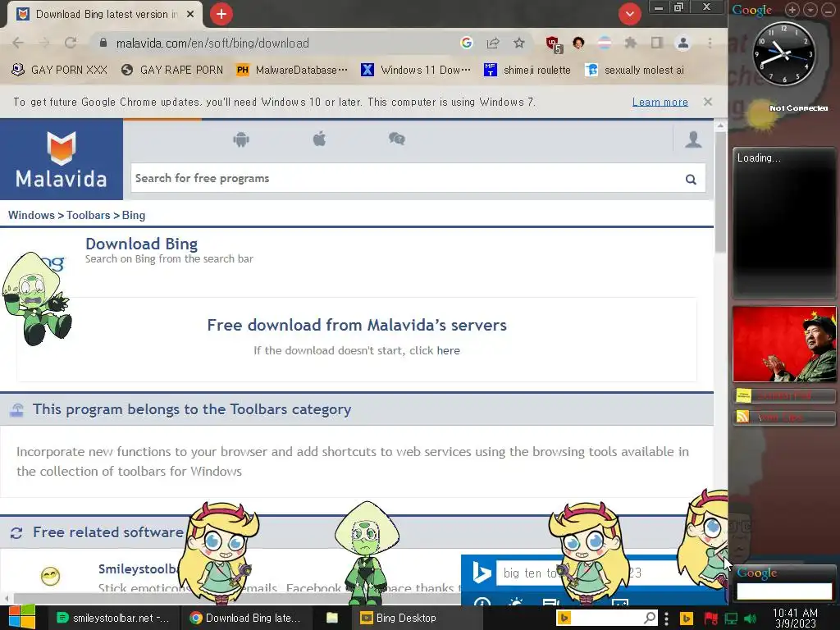Screen dimensions: 840x630
Task: Open the Action Center red flag icon
Action: pyautogui.click(x=710, y=619)
